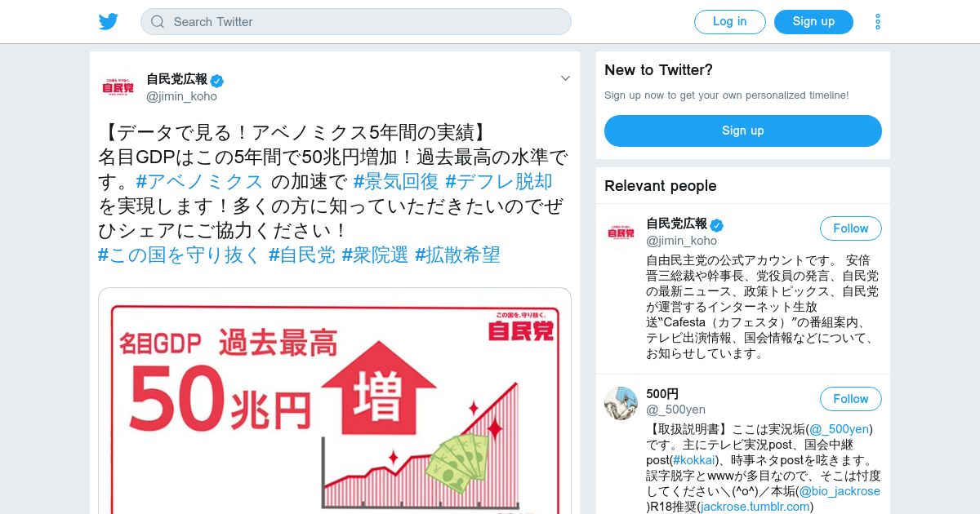This screenshot has height=514, width=980.
Task: Focus the Search Twitter field
Action: coord(356,22)
